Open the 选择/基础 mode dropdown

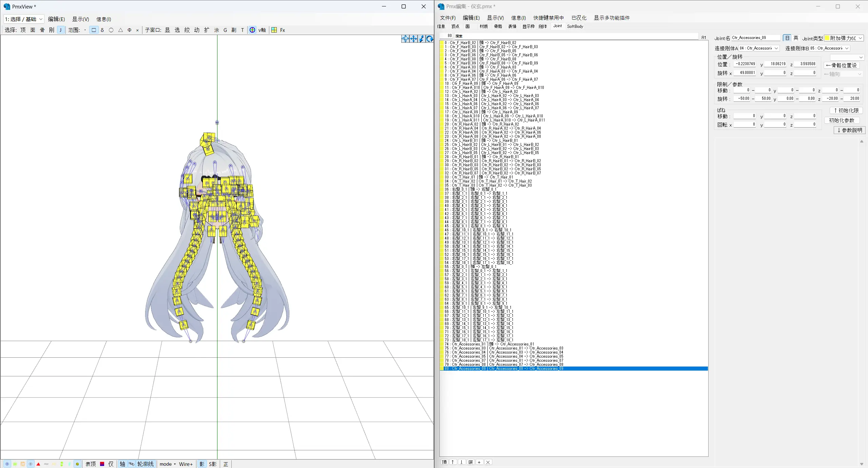point(24,19)
